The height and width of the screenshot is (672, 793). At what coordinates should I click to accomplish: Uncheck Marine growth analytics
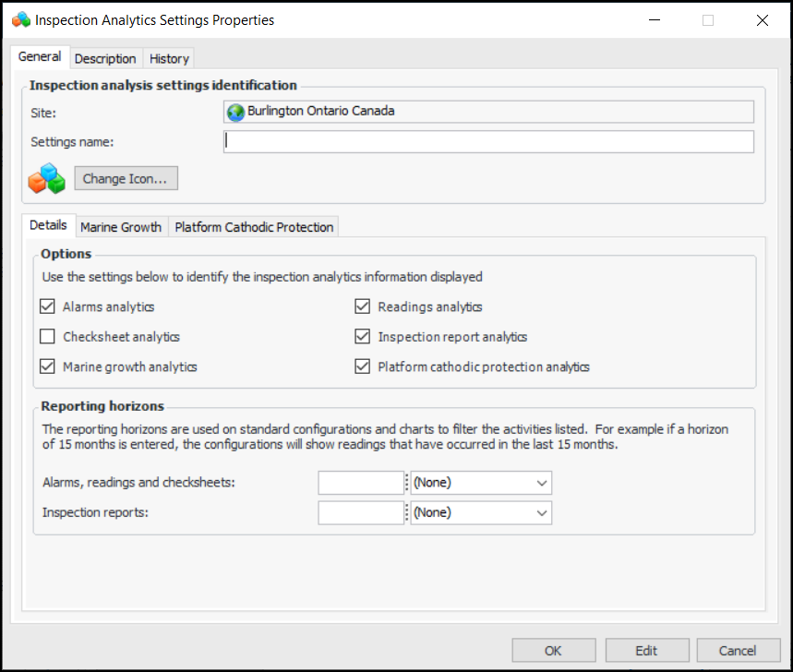point(48,366)
